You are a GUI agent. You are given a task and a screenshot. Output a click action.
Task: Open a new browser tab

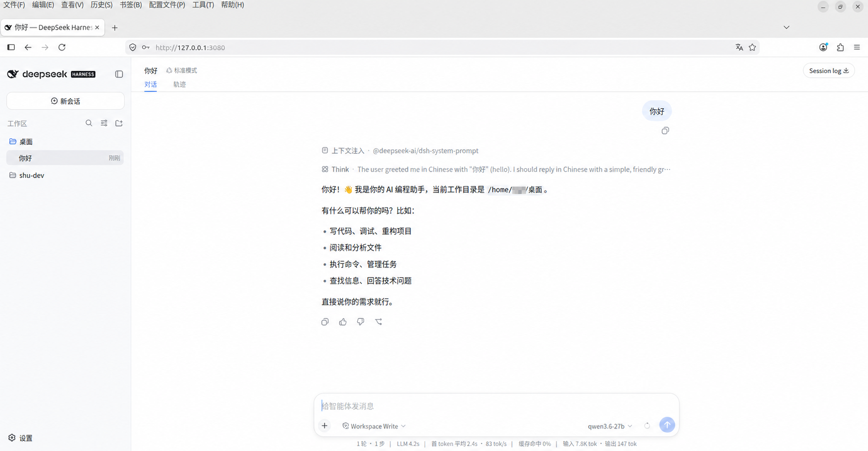click(115, 28)
